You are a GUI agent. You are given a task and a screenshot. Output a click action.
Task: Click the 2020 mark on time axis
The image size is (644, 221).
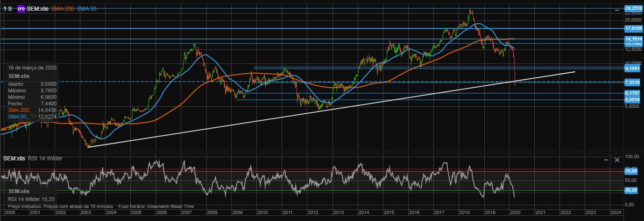(515, 213)
